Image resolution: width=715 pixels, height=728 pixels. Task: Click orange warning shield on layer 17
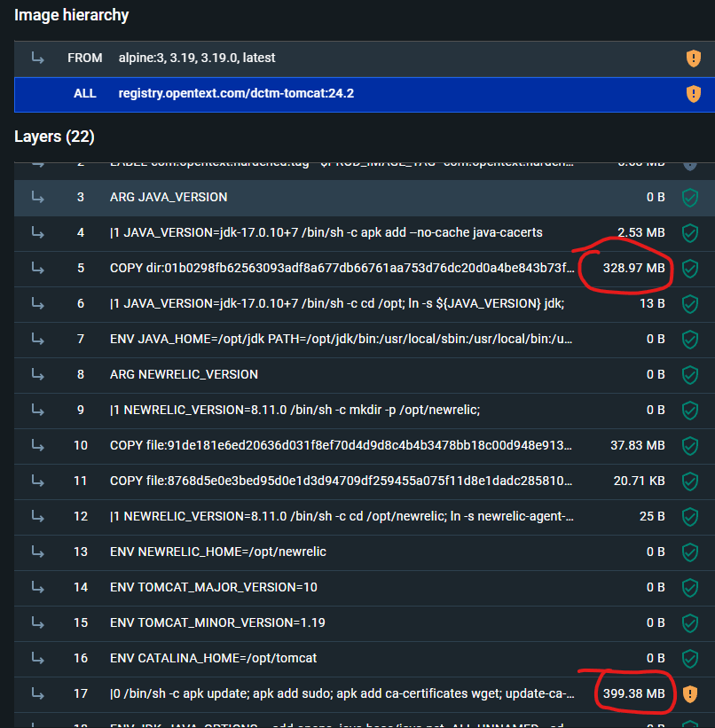[x=689, y=693]
